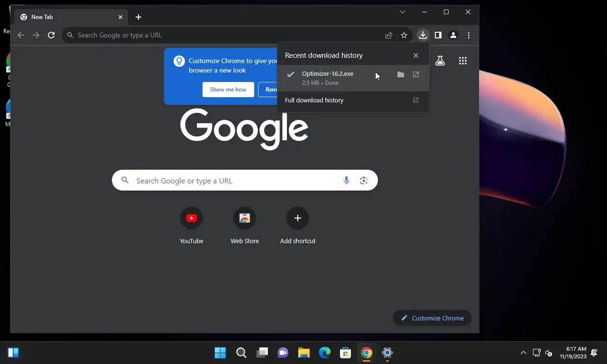Open Task View on the taskbar

[x=262, y=353]
